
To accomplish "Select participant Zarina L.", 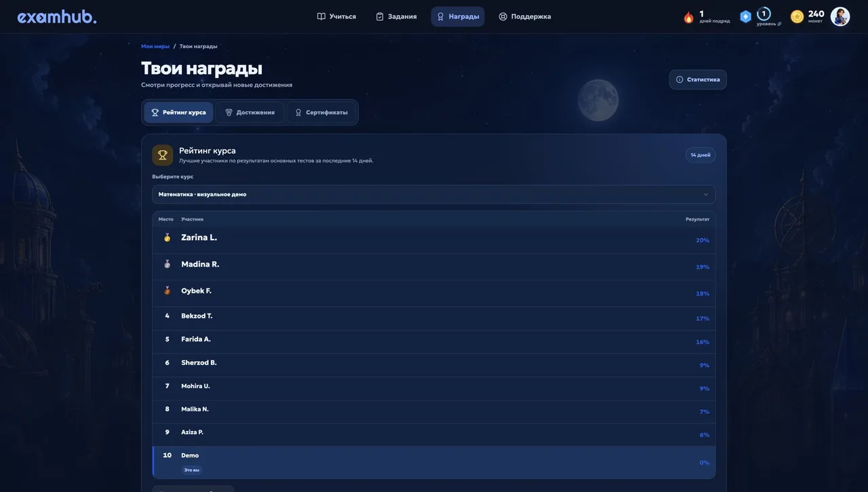I will [199, 238].
